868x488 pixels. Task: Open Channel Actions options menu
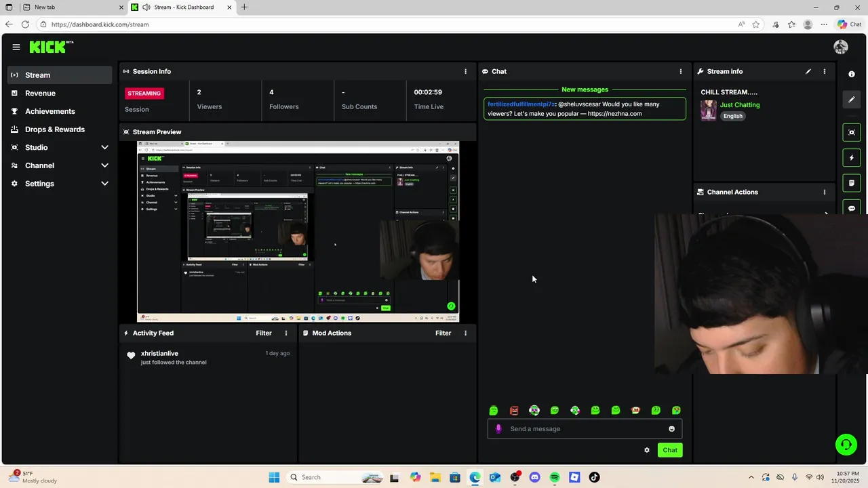[825, 192]
